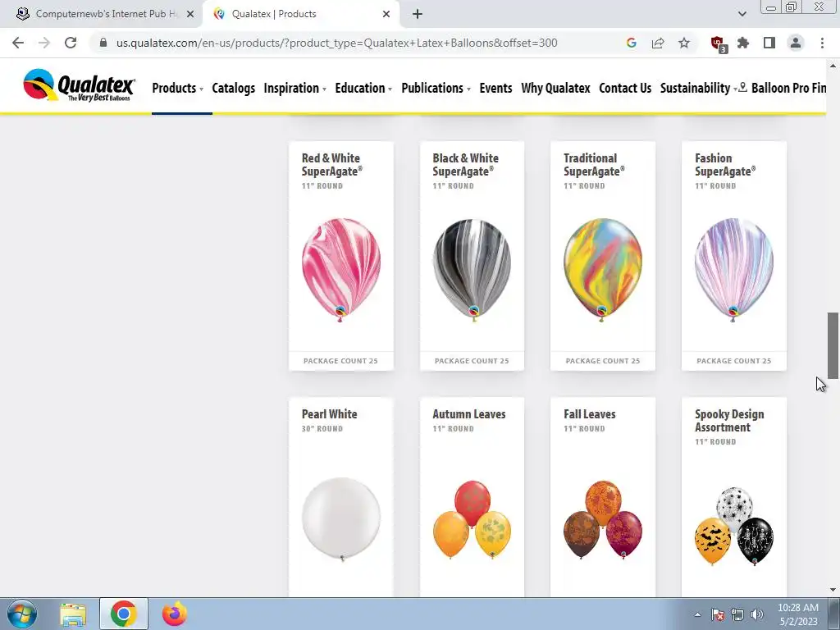Image resolution: width=840 pixels, height=630 pixels.
Task: Click Package Count 25 under Red & White SuperAgate
Action: tap(340, 361)
